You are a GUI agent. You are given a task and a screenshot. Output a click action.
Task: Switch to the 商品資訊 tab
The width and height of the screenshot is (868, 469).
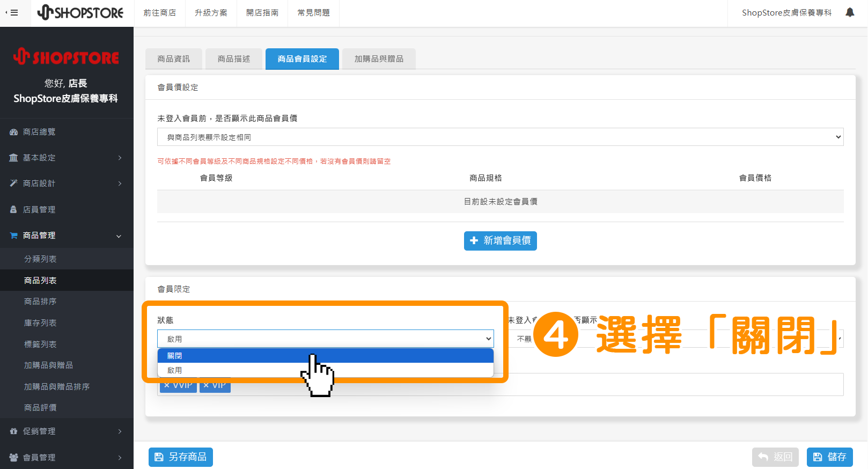click(x=174, y=59)
